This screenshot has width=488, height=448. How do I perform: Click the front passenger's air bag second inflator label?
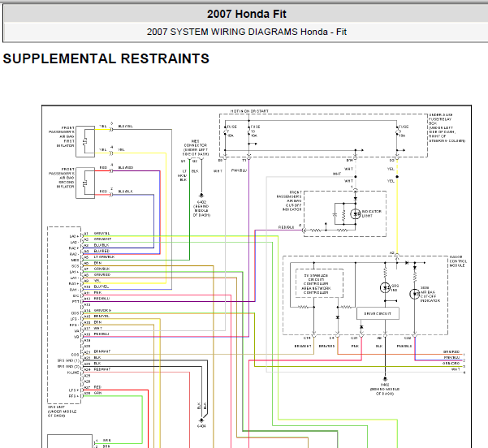click(62, 178)
